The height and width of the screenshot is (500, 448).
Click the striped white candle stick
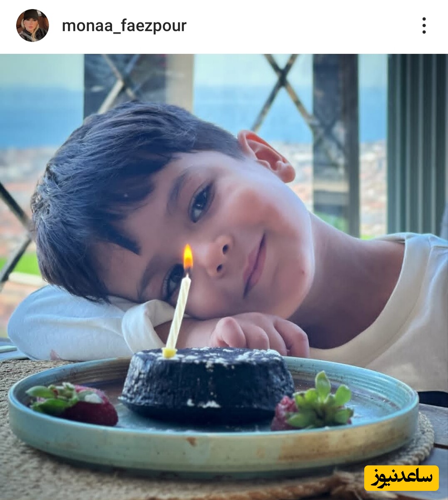[178, 315]
